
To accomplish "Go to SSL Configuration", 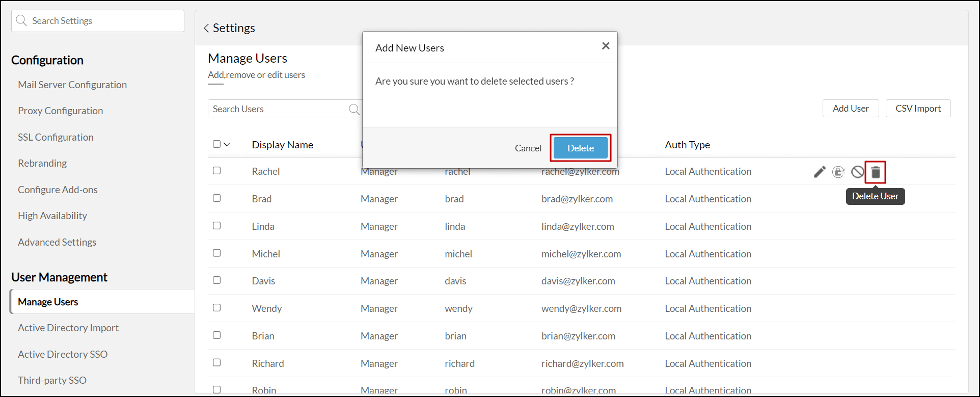I will (56, 137).
